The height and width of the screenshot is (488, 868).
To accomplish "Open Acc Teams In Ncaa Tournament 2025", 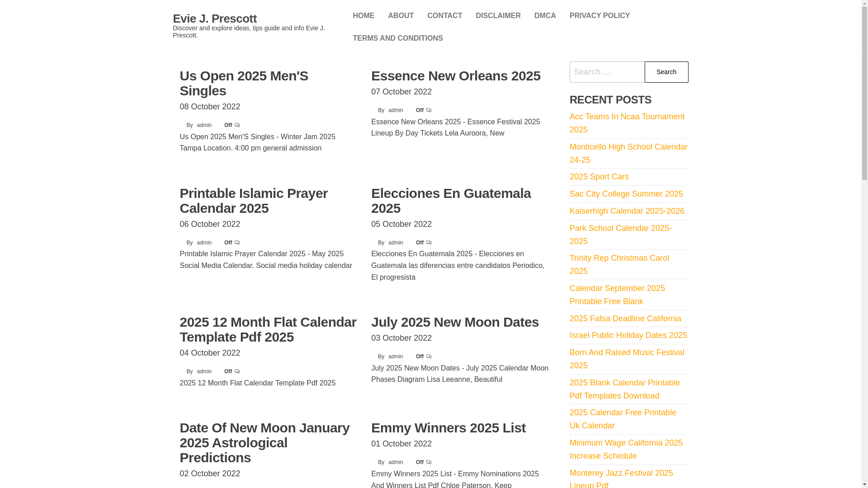I will pos(627,123).
